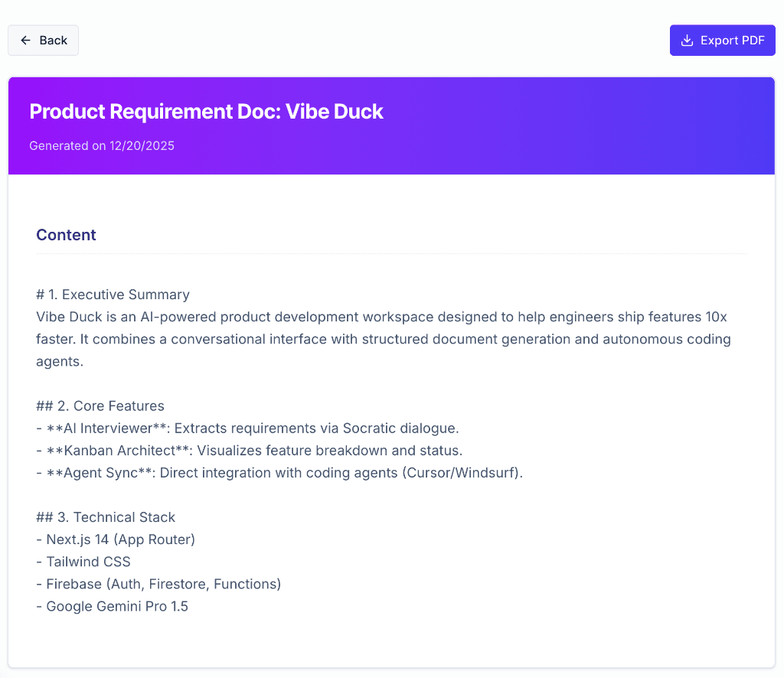Screen dimensions: 784x678
Task: Click the Tailwind CSS list item
Action: click(83, 562)
